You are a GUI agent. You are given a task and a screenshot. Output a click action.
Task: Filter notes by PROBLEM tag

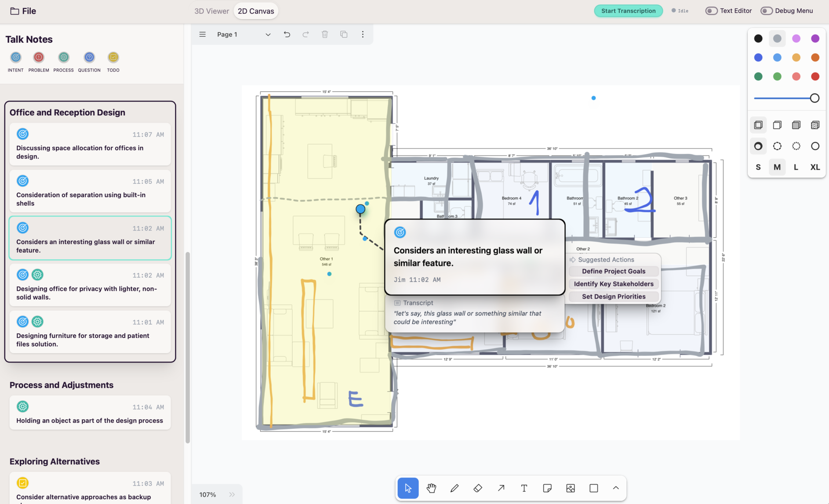39,58
